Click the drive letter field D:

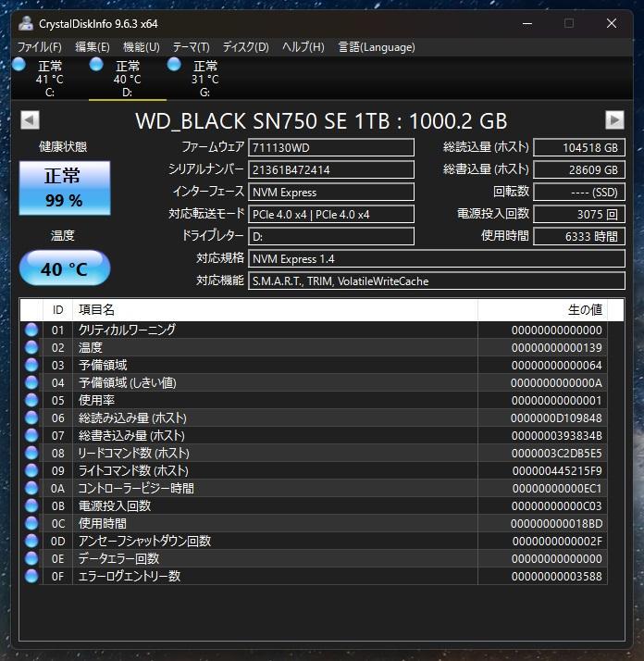click(331, 236)
